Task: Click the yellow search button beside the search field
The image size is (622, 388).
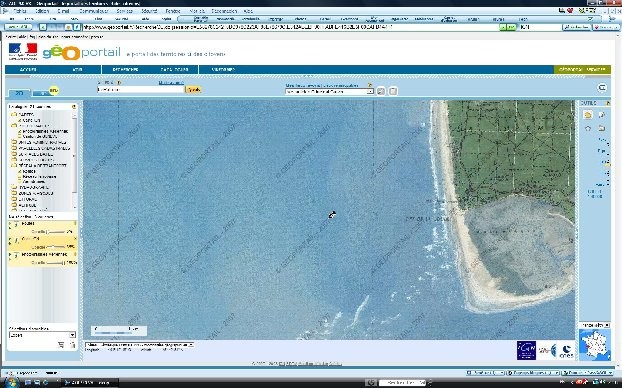Action: point(194,90)
